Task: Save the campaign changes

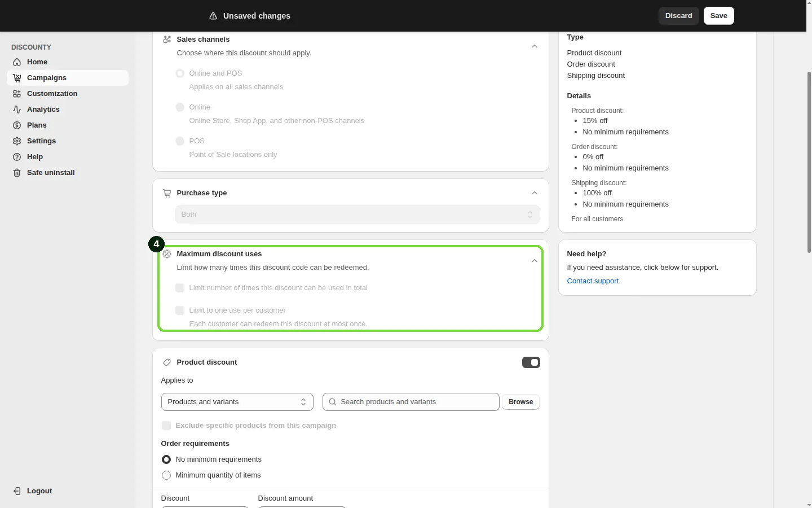Action: tap(719, 16)
